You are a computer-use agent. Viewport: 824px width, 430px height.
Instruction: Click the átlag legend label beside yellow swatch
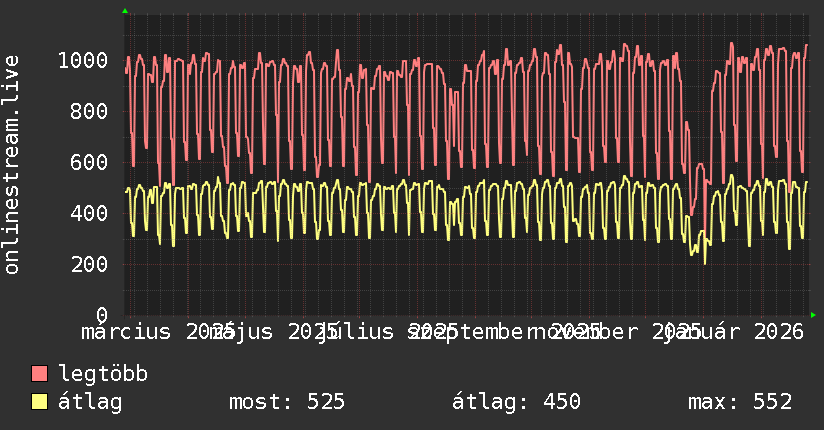tap(90, 402)
